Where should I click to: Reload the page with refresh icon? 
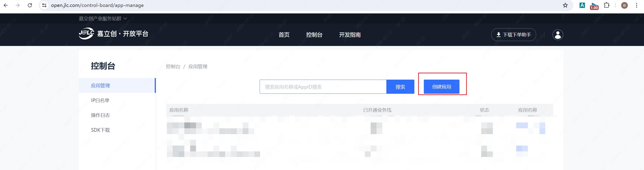[30, 5]
